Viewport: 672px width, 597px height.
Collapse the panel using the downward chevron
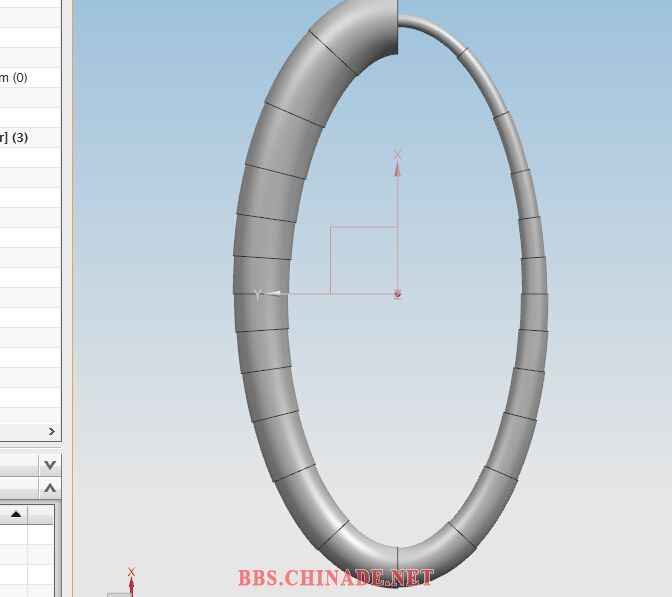click(50, 465)
